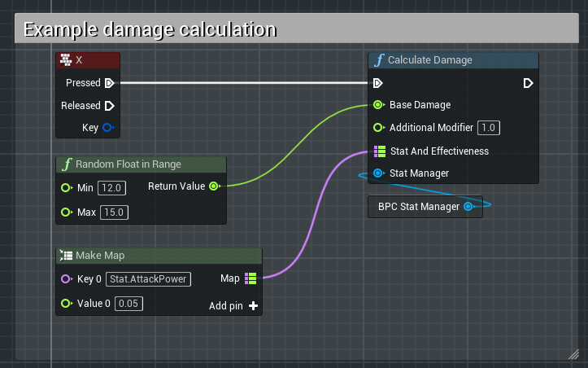Image resolution: width=588 pixels, height=368 pixels.
Task: Click the blue Key output pin
Action: [x=108, y=128]
